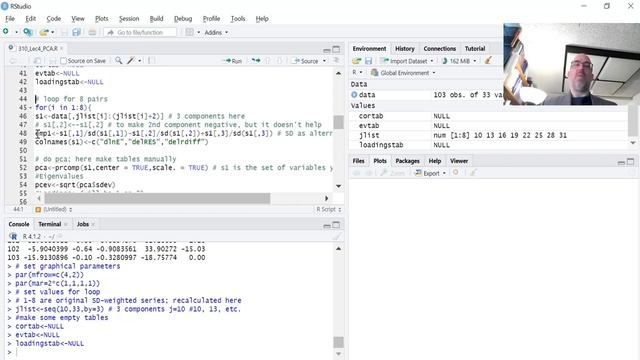Click the New File plus icon

point(6,32)
